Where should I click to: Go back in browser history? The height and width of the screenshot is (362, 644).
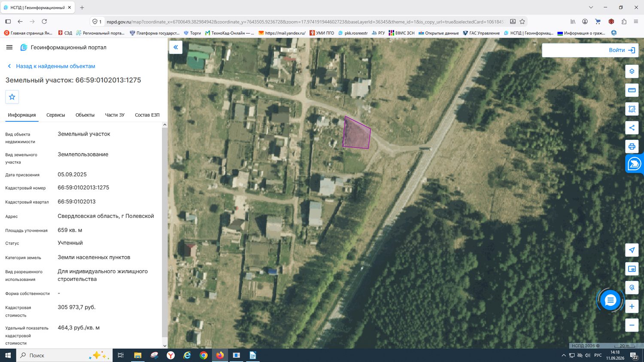[x=20, y=21]
